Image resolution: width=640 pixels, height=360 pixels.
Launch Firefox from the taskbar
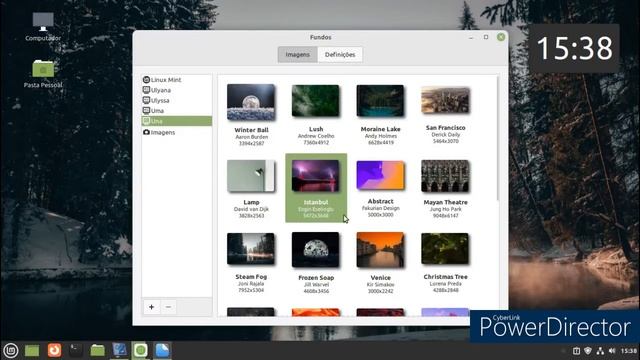(x=54, y=350)
